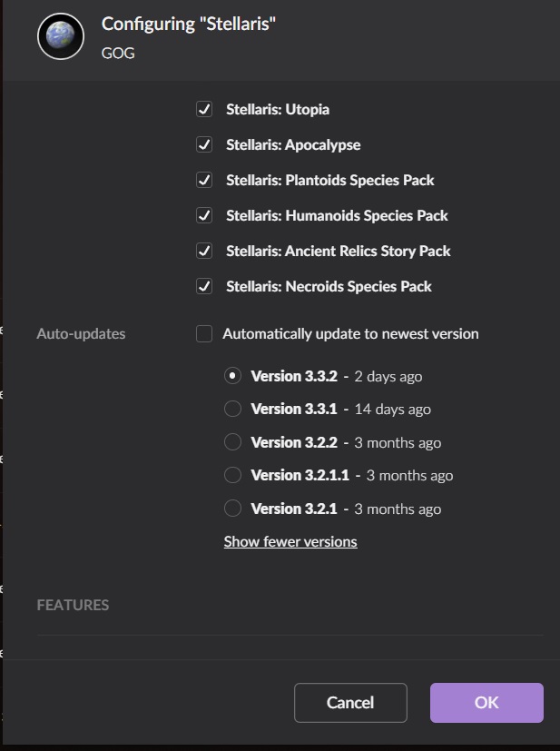The width and height of the screenshot is (560, 751).
Task: Click the Stellaris: Utopia label text
Action: pos(278,109)
